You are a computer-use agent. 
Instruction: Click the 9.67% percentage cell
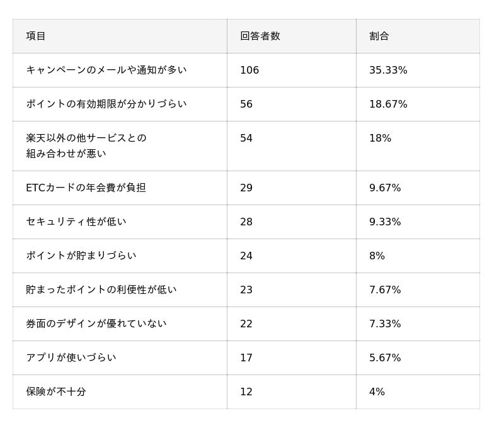pyautogui.click(x=385, y=188)
